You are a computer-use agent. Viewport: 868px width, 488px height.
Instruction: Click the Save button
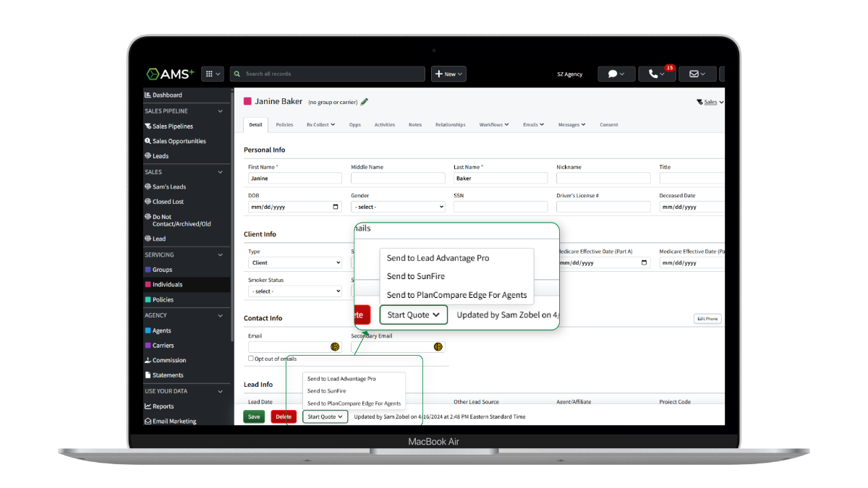click(x=254, y=416)
